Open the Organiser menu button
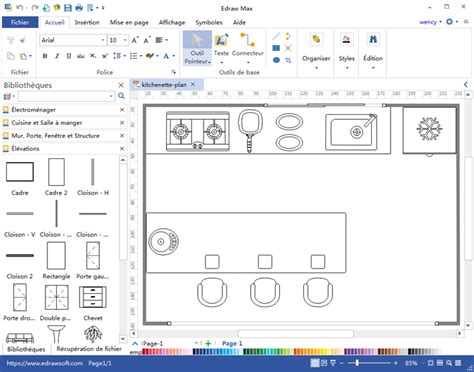This screenshot has width=474, height=372. point(316,50)
